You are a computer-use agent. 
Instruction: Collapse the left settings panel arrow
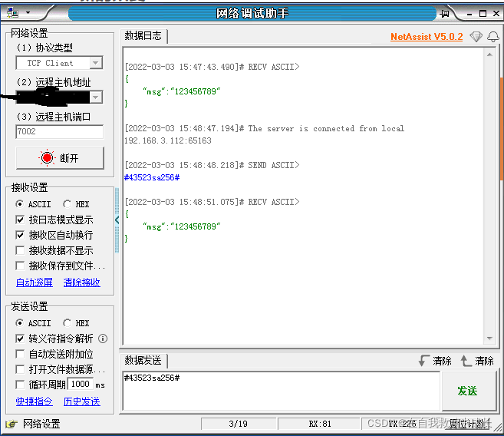117,220
